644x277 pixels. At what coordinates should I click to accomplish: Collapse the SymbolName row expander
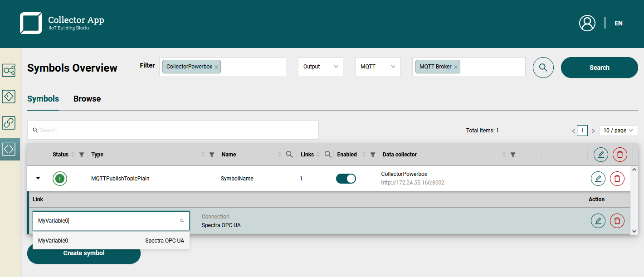pyautogui.click(x=38, y=178)
